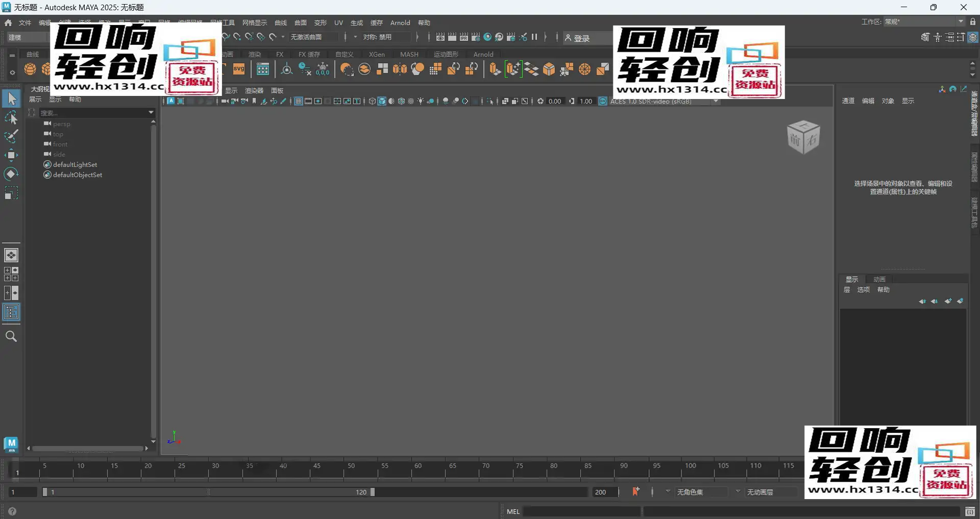Open the UV menu
980x519 pixels.
(338, 22)
